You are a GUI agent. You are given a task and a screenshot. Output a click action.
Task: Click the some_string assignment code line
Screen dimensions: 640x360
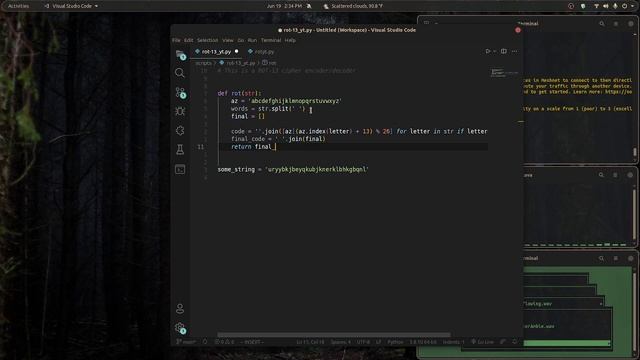coord(293,169)
